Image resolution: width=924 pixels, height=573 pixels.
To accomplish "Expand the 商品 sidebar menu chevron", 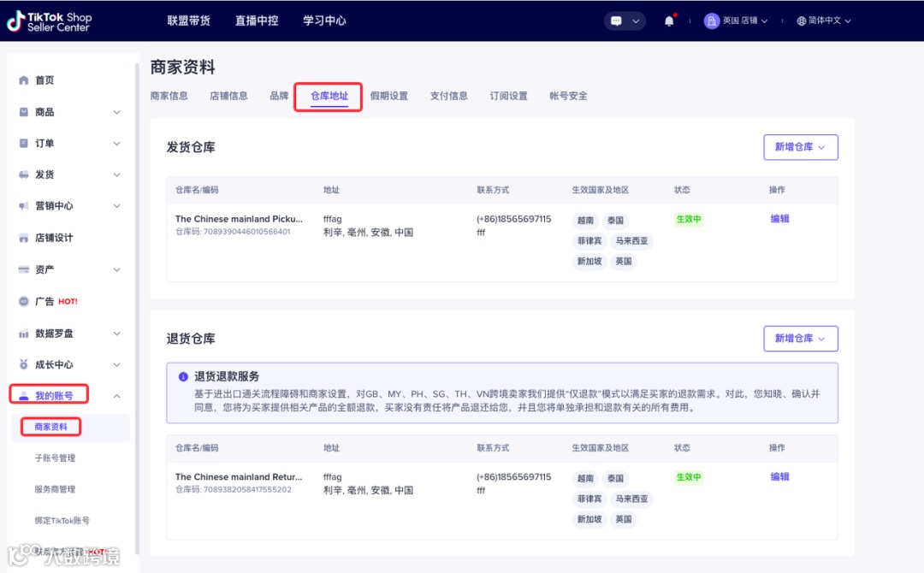I will coord(116,112).
